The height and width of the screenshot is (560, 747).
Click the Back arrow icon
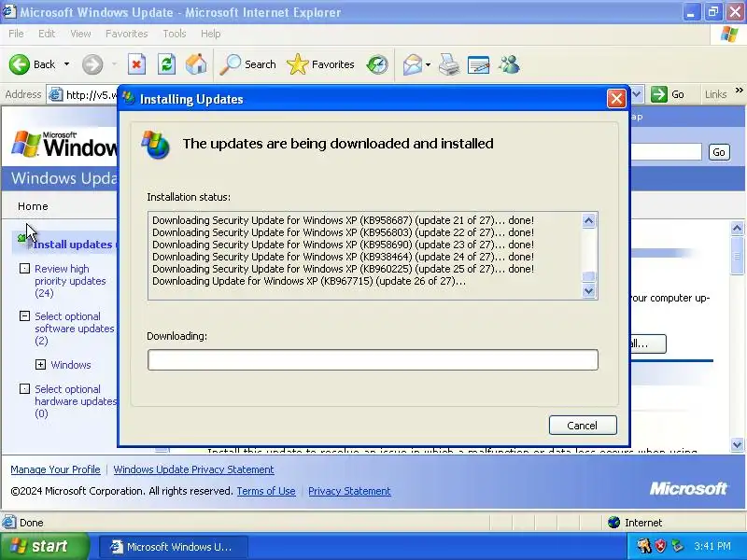pyautogui.click(x=20, y=64)
